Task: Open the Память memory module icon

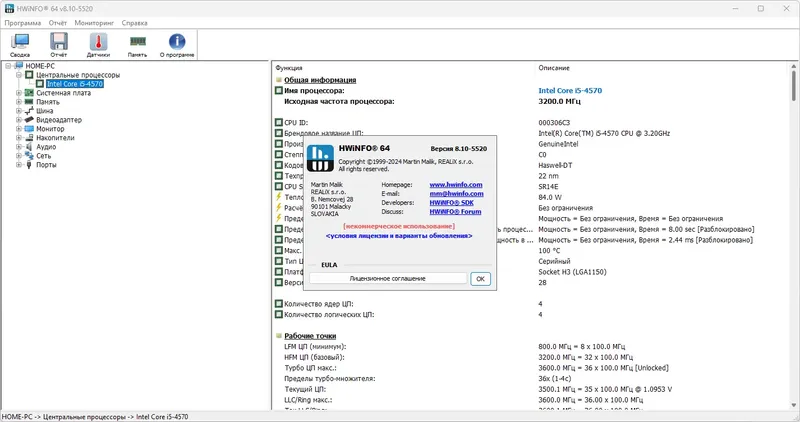Action: click(137, 41)
